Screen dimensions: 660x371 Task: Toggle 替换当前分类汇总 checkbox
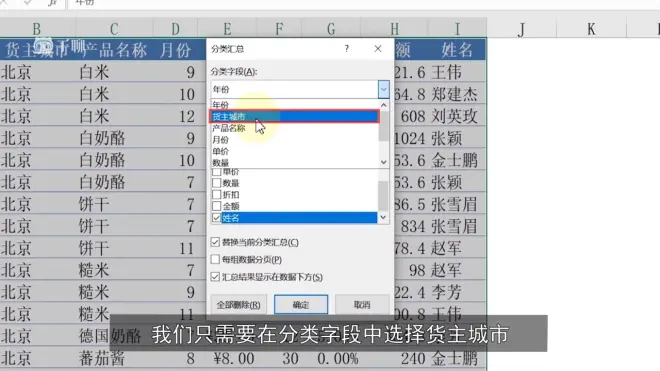(215, 242)
